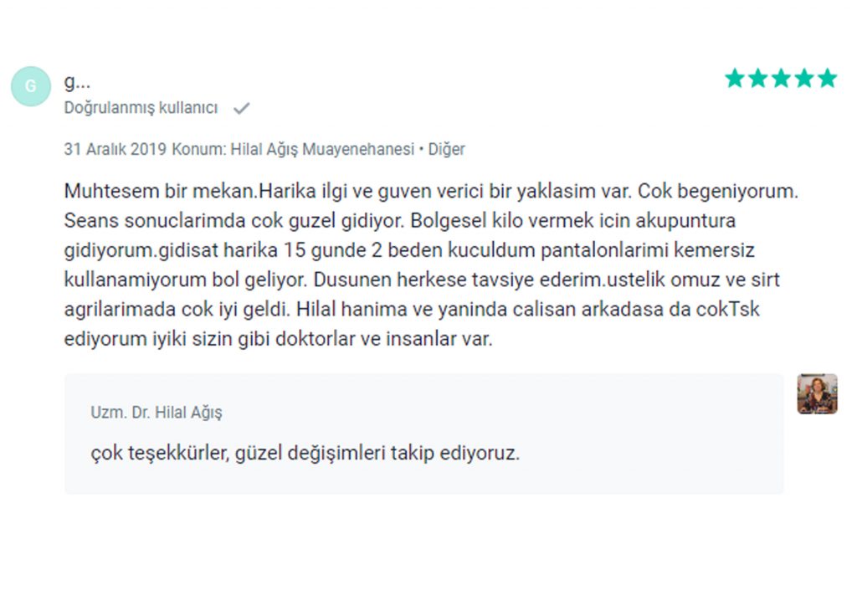Click the green G user avatar
Viewport: 857px width, 616px height.
click(x=31, y=86)
